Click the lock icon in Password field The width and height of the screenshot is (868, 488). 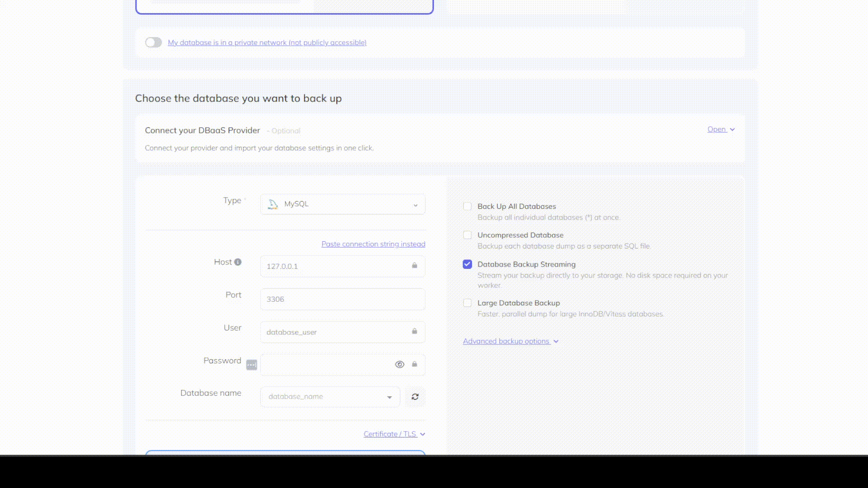click(x=414, y=364)
